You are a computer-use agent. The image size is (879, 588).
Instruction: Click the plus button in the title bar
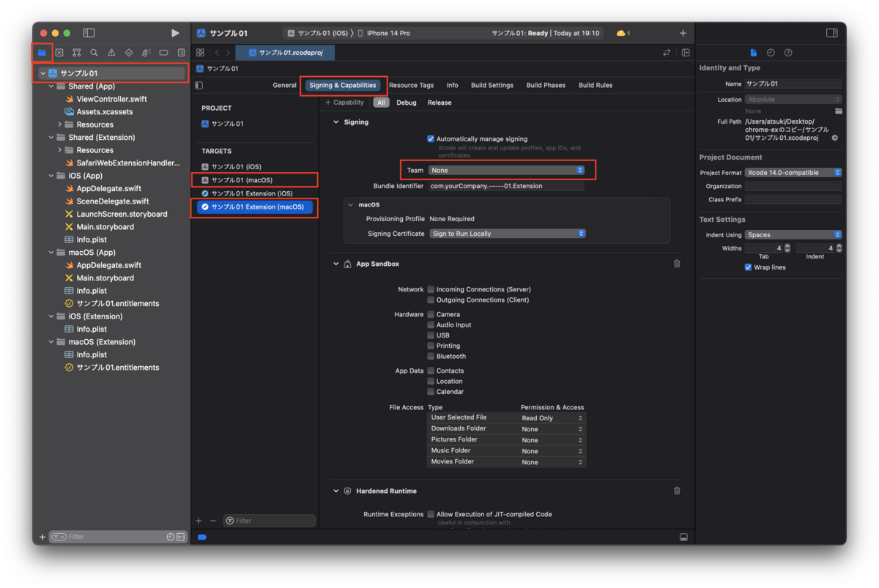click(x=683, y=33)
